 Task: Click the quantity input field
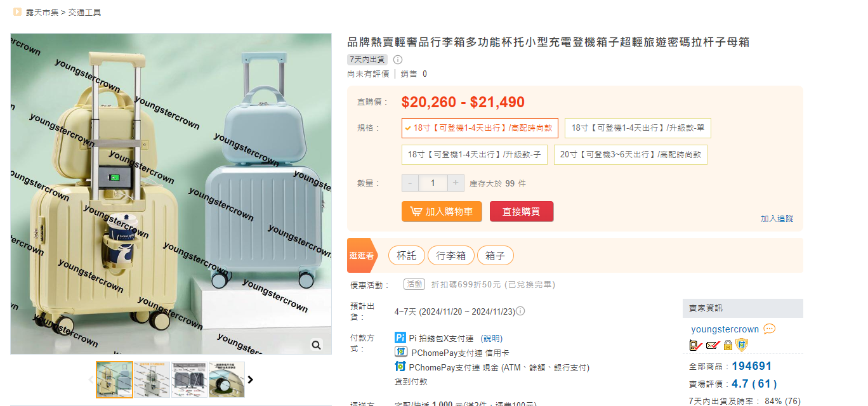point(433,183)
